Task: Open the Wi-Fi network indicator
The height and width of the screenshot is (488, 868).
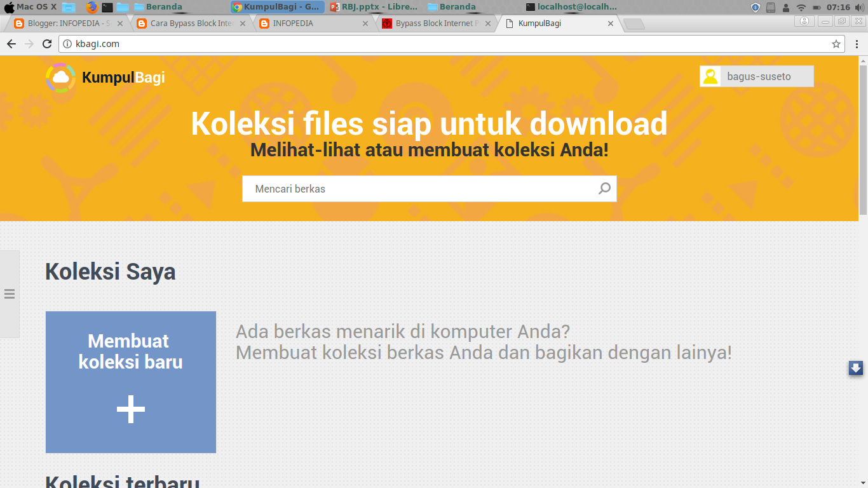Action: pos(801,8)
